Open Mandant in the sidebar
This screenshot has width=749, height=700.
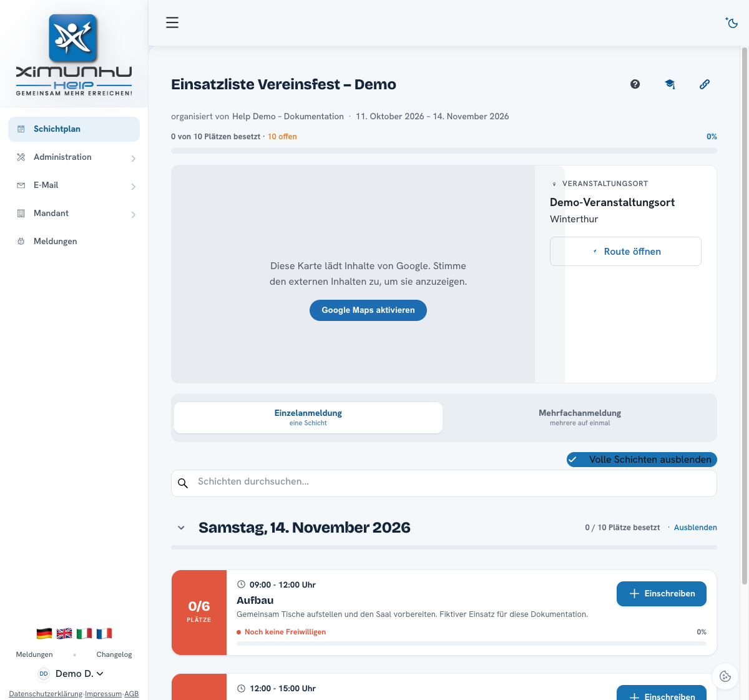click(x=74, y=214)
